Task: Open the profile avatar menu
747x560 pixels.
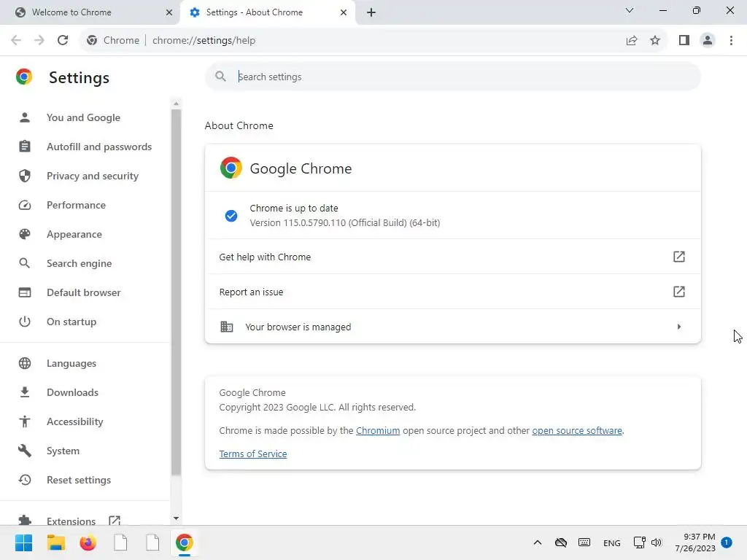Action: (x=708, y=41)
